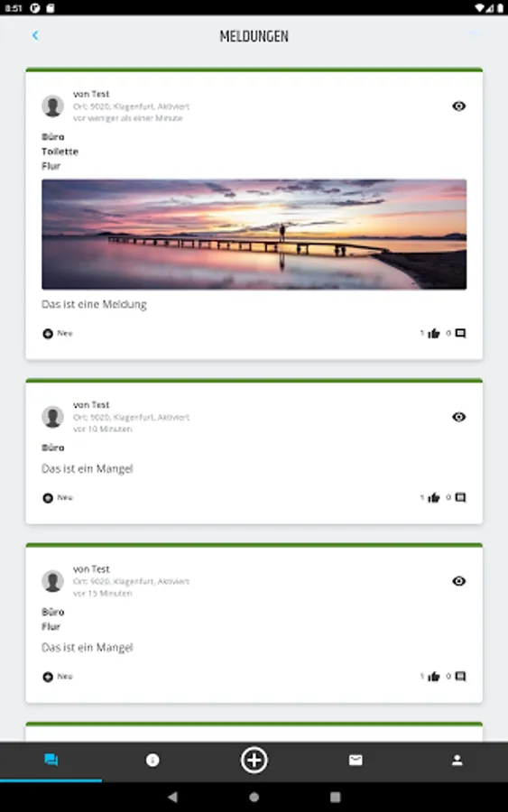Create new report with center plus button

[x=254, y=761]
